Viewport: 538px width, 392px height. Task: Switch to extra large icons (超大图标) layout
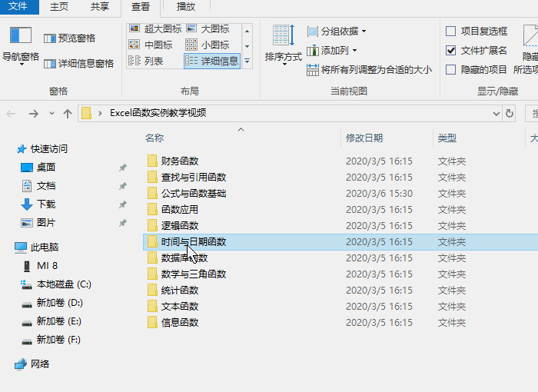(156, 29)
